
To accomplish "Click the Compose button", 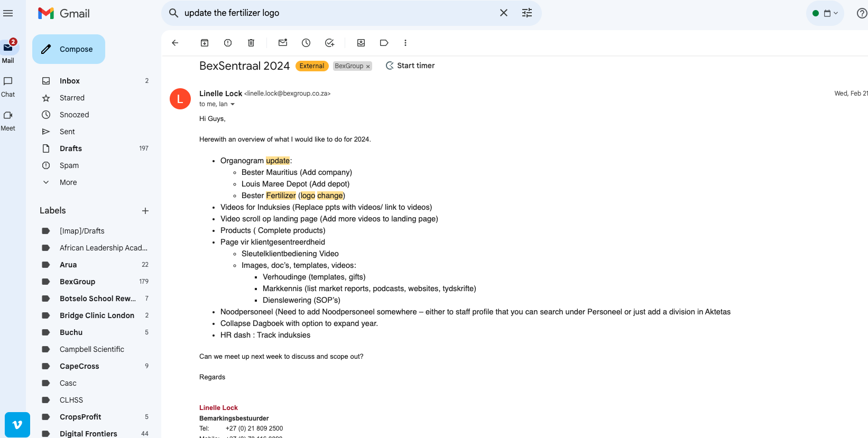I will click(69, 49).
